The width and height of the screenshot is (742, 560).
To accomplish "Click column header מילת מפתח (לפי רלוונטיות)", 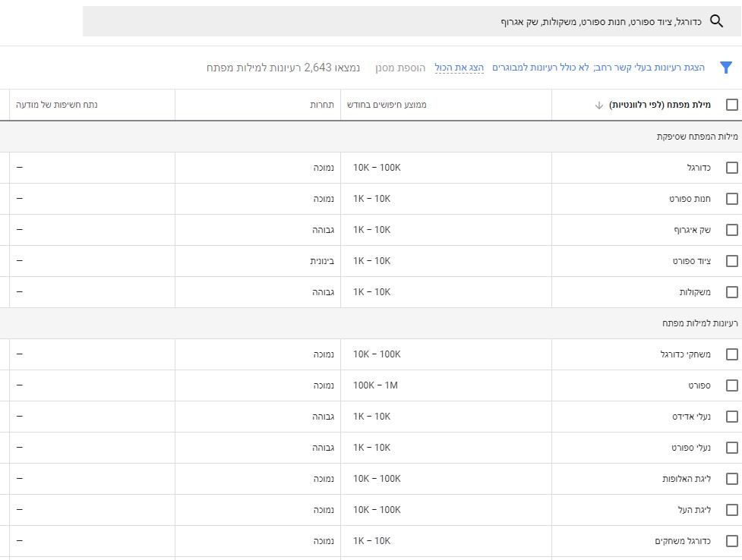I will [660, 105].
